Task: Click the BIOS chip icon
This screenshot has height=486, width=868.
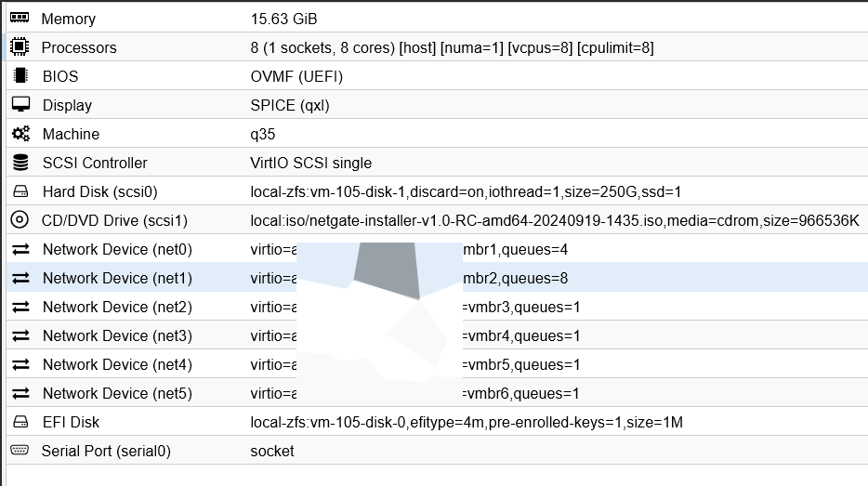Action: point(20,76)
